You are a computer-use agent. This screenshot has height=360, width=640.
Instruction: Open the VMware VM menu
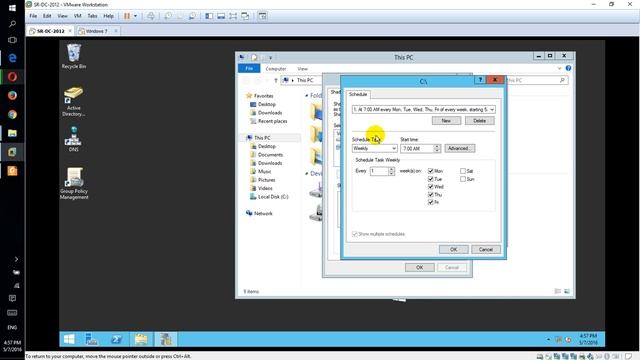(78, 16)
